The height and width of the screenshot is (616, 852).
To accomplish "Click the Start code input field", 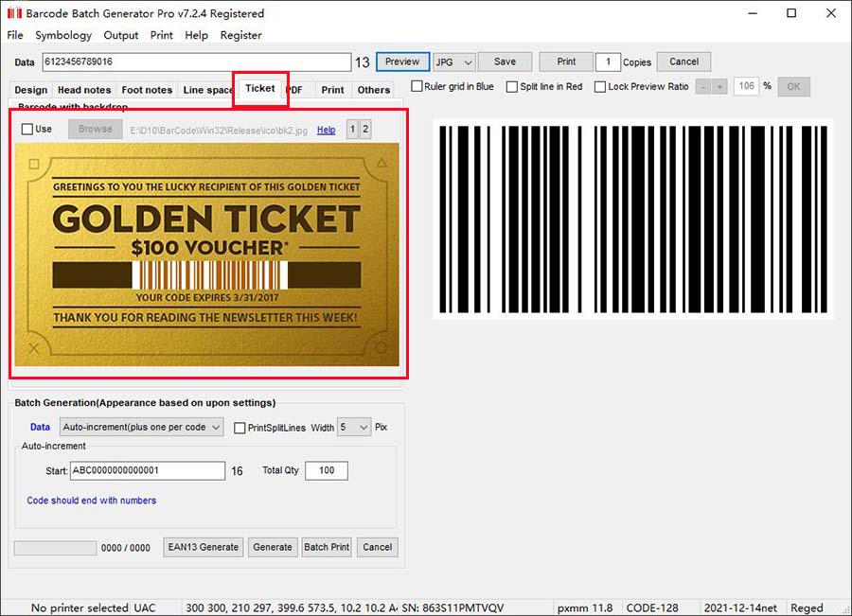I will point(148,471).
